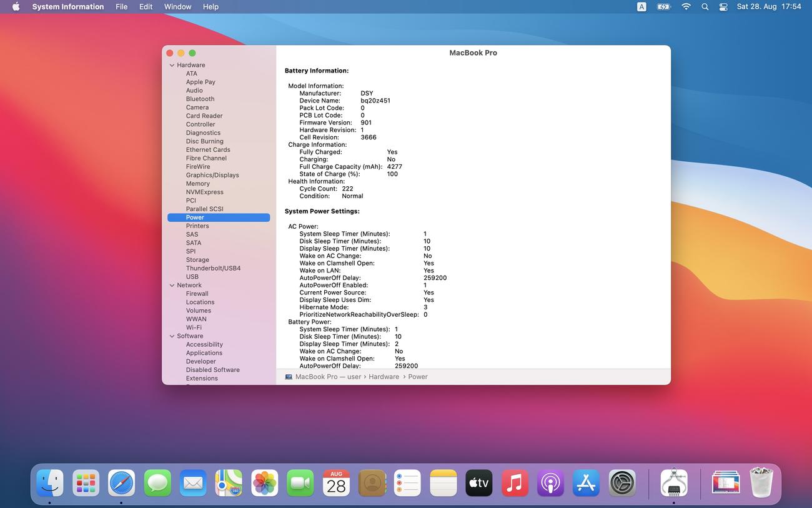Select Ethernet Cards in the sidebar

[208, 150]
